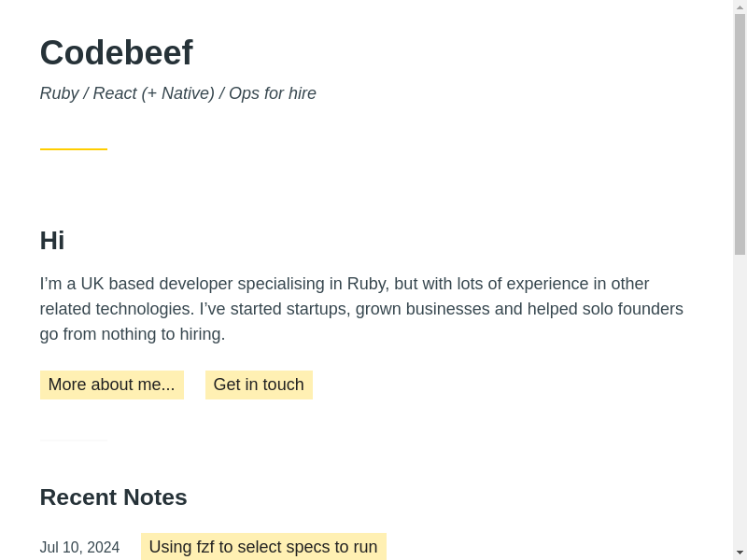
Task: Click the yellow divider line under tagline
Action: (73, 148)
